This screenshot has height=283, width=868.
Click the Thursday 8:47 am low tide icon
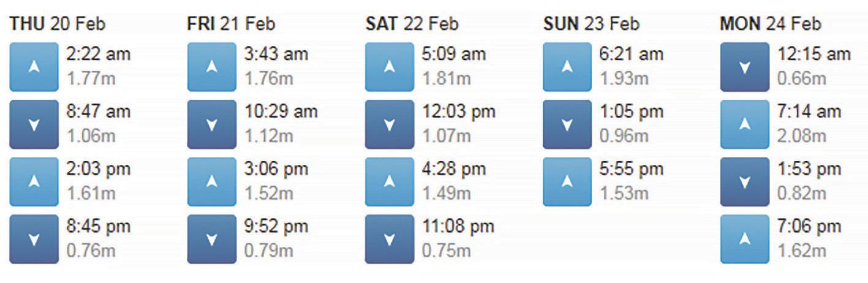click(34, 124)
